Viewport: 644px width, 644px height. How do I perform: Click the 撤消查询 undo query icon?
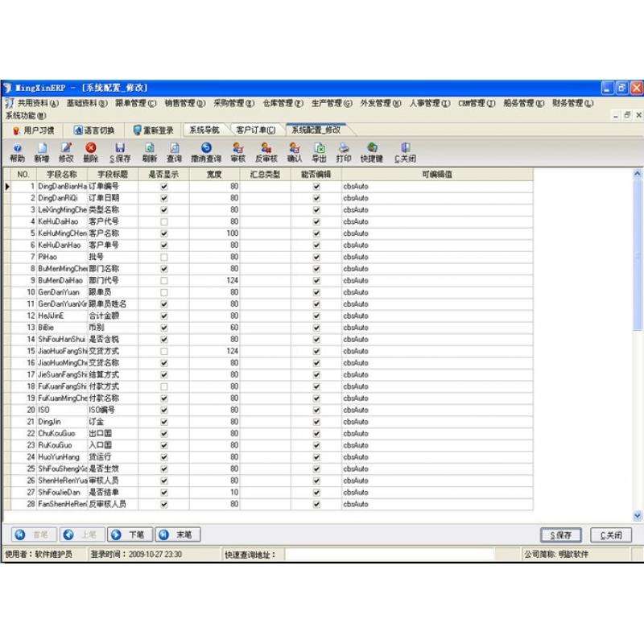[x=206, y=152]
